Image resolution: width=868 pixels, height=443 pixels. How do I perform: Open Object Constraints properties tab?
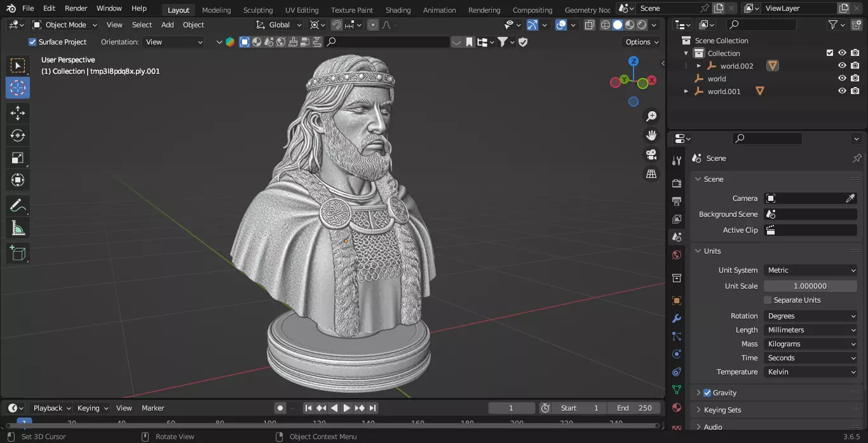point(677,372)
